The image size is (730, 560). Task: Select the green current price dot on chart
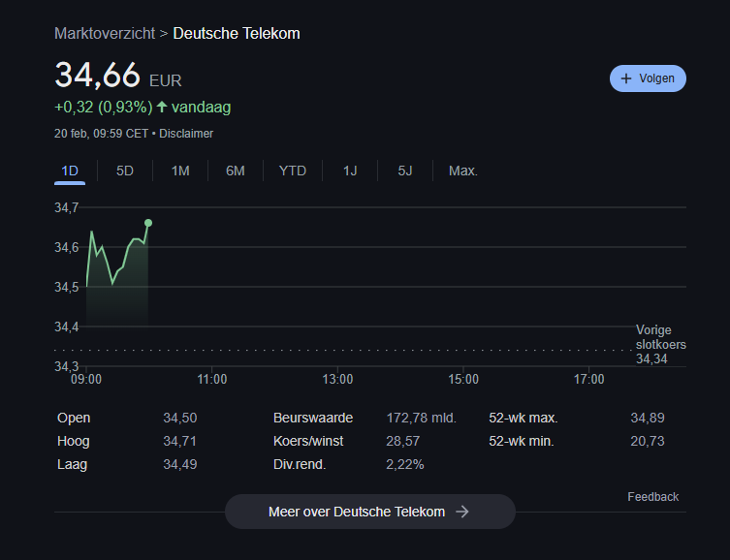click(x=148, y=223)
